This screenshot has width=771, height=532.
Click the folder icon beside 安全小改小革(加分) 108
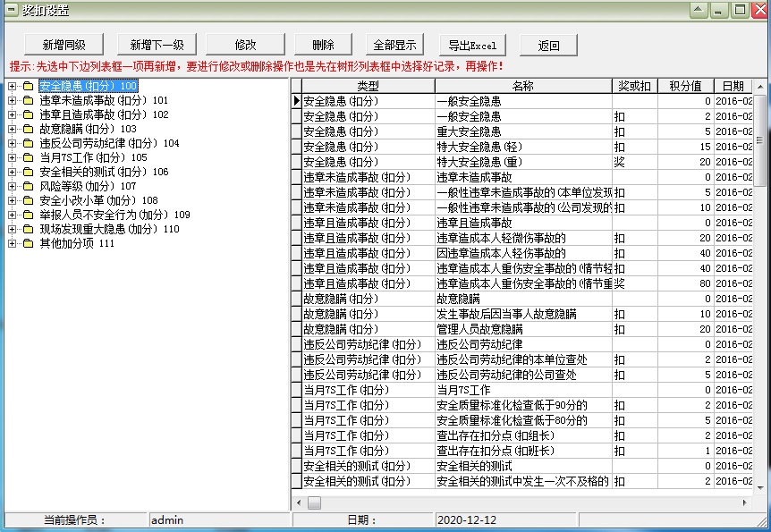pos(28,201)
